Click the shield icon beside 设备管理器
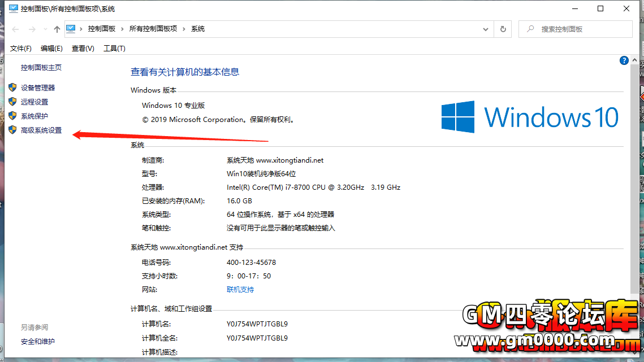 12,88
